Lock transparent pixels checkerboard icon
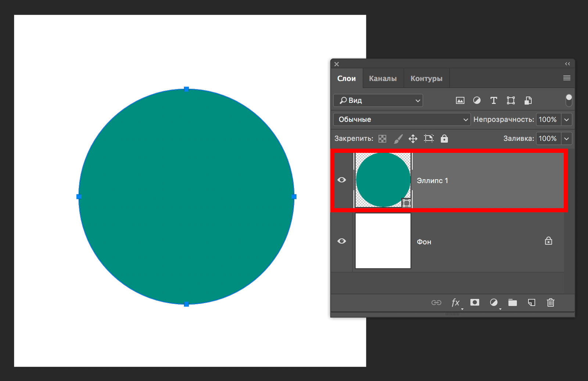Image resolution: width=588 pixels, height=381 pixels. coord(383,139)
